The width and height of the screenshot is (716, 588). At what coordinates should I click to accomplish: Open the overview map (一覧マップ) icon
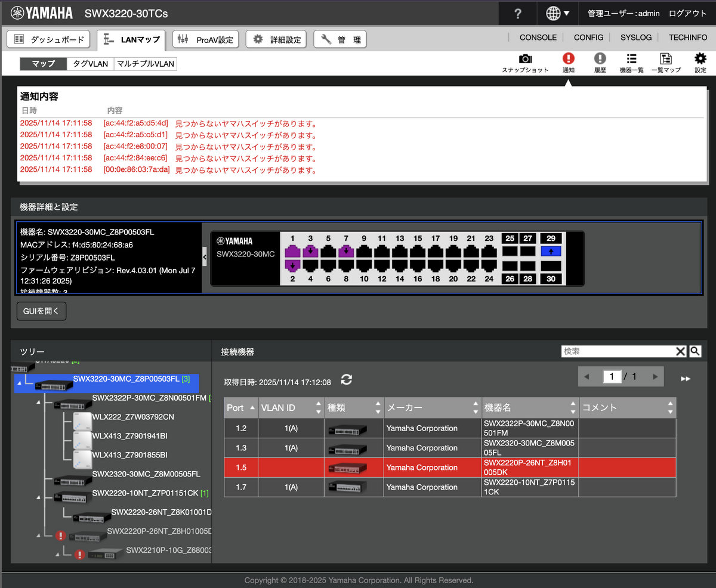tap(665, 59)
